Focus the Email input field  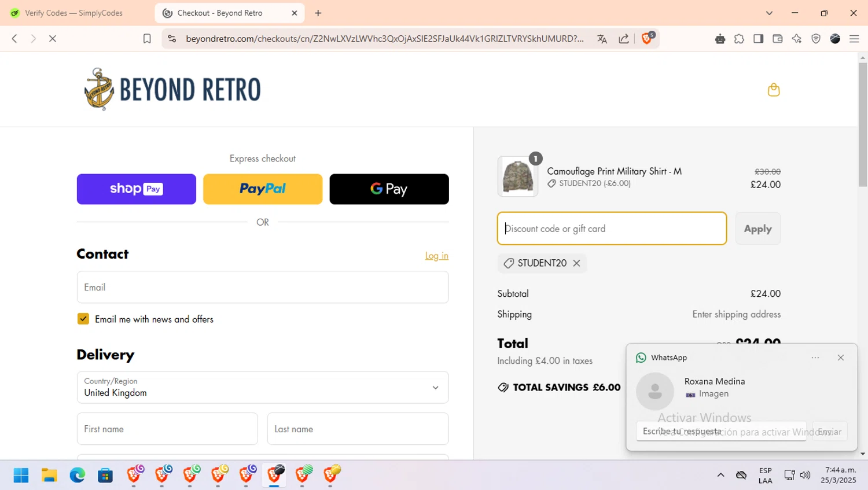263,287
